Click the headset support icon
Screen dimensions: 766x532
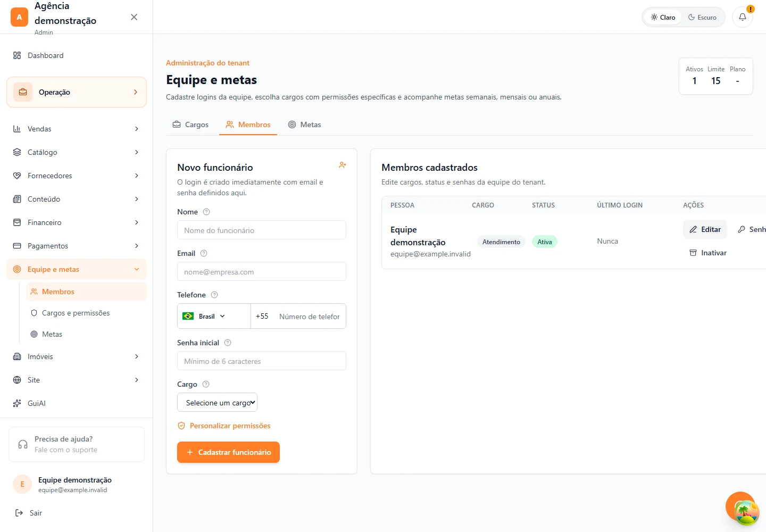(x=23, y=444)
